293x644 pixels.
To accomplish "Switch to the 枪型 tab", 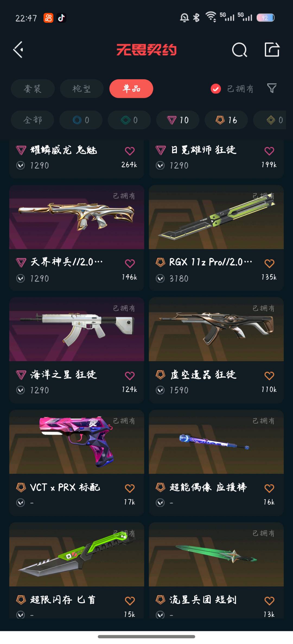I will tap(82, 89).
